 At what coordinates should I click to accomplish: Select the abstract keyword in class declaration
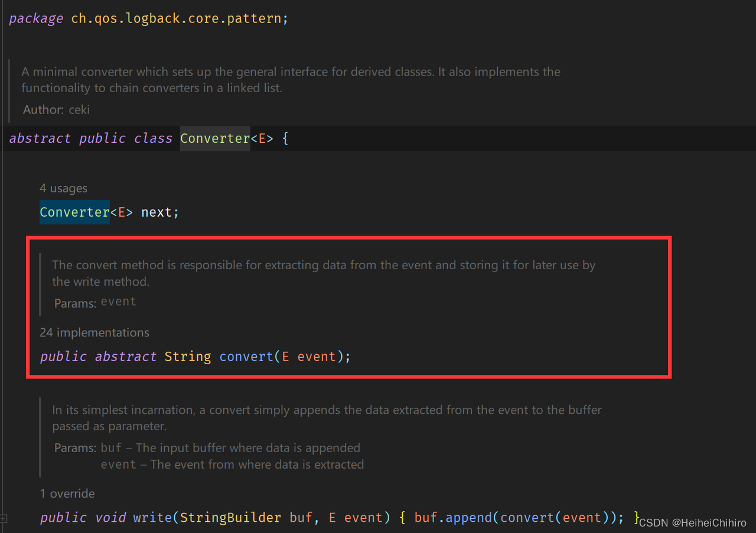[40, 138]
